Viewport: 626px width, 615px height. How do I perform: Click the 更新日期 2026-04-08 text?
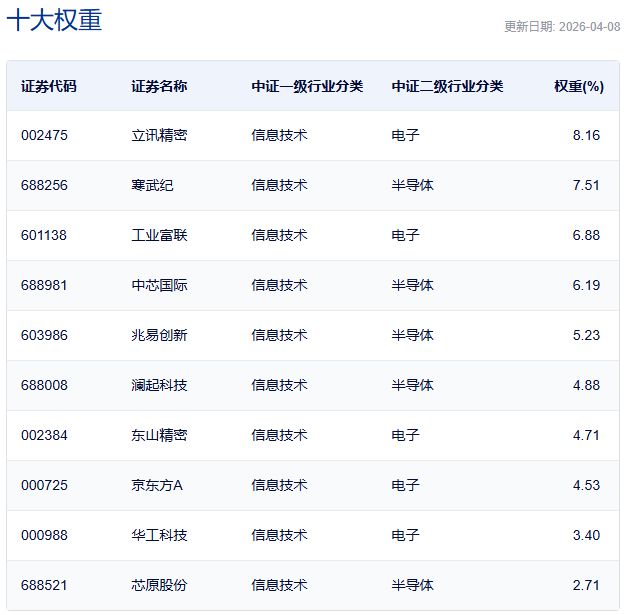pos(561,27)
